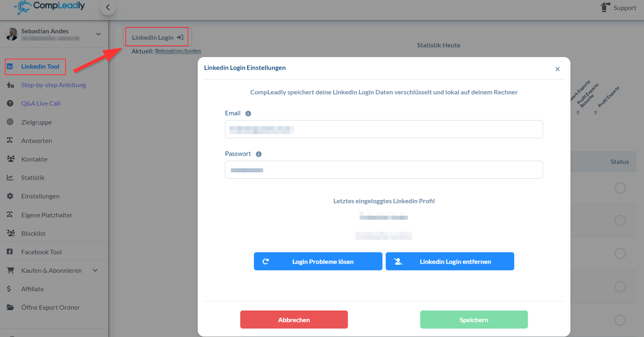Click the Zielgruppe target icon
The image size is (644, 337).
[10, 122]
